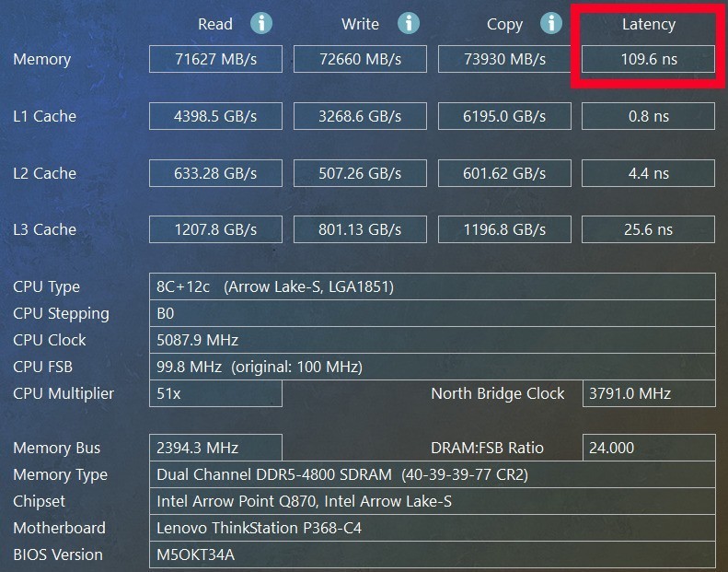
Task: Click the info icon next to Copy
Action: [551, 24]
